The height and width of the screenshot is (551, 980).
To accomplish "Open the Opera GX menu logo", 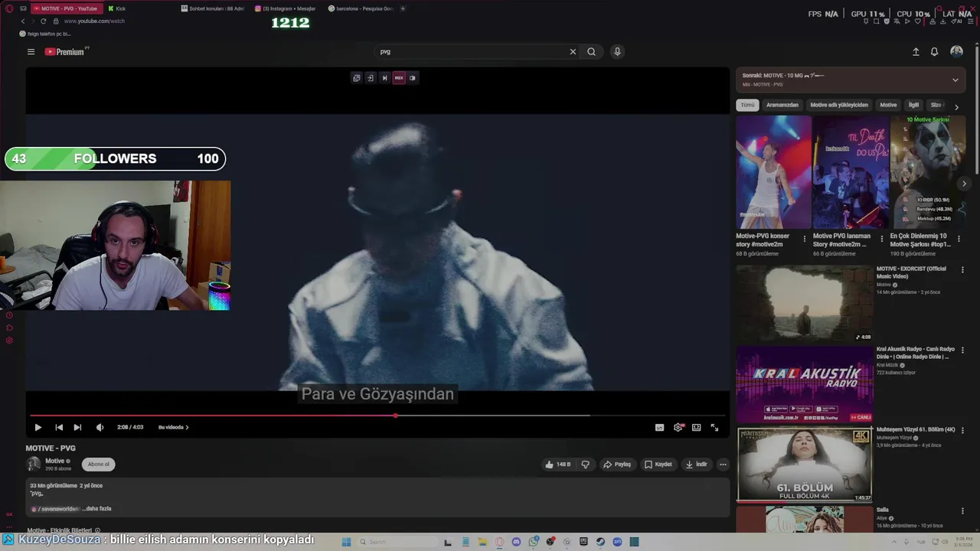I will click(9, 8).
